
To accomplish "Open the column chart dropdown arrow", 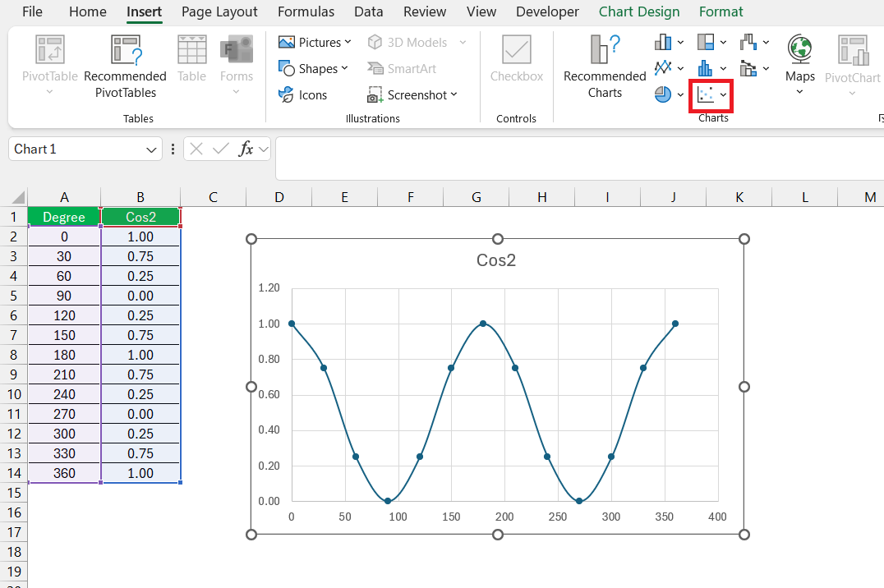I will [x=680, y=42].
